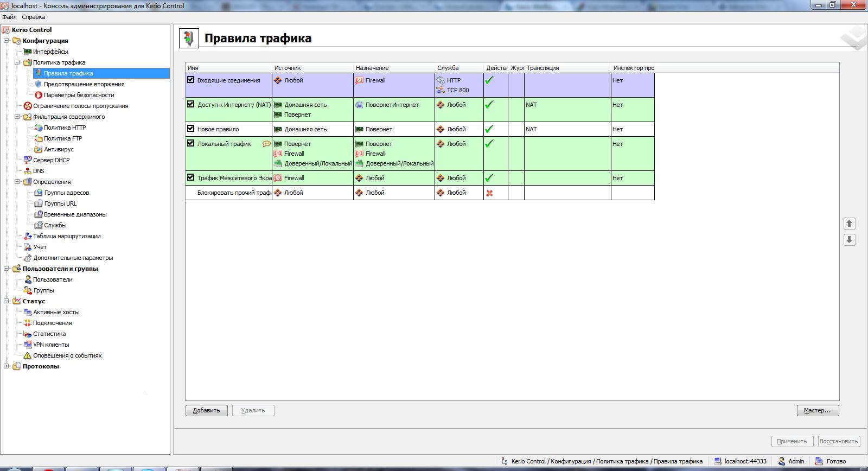The width and height of the screenshot is (868, 471).
Task: Click the Политика FTP icon
Action: pos(39,138)
